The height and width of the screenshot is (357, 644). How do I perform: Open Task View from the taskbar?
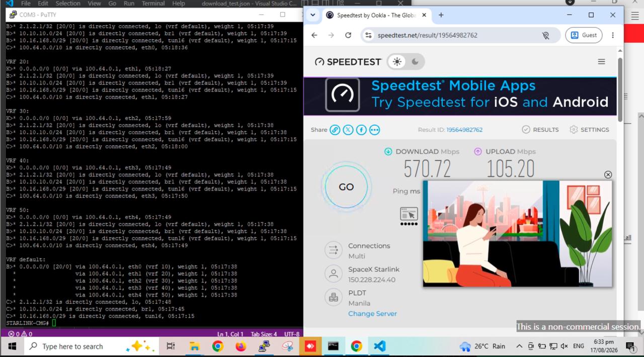[x=171, y=346]
